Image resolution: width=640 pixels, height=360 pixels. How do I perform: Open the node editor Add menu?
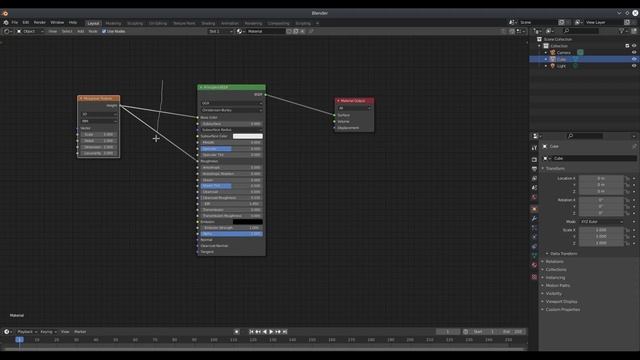click(80, 31)
